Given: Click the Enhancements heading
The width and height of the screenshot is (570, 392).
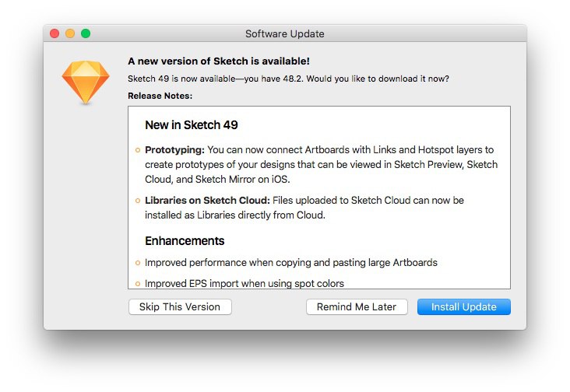Looking at the screenshot, I should (x=185, y=240).
